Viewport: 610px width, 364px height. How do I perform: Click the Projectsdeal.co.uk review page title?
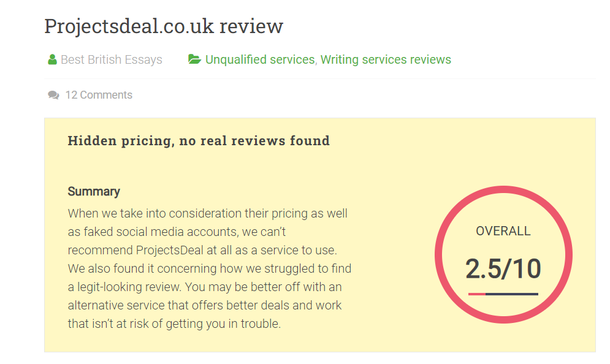(x=164, y=26)
